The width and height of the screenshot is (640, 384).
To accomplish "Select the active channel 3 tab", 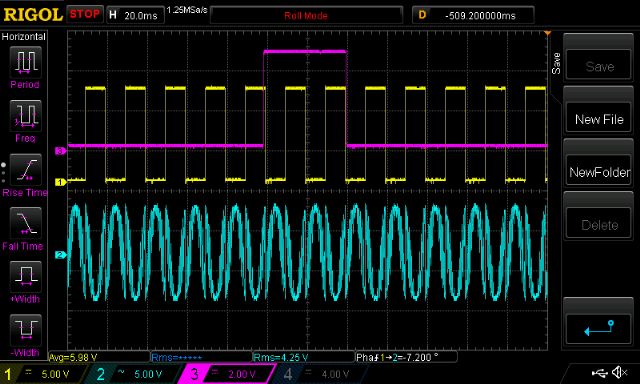I will (x=227, y=374).
